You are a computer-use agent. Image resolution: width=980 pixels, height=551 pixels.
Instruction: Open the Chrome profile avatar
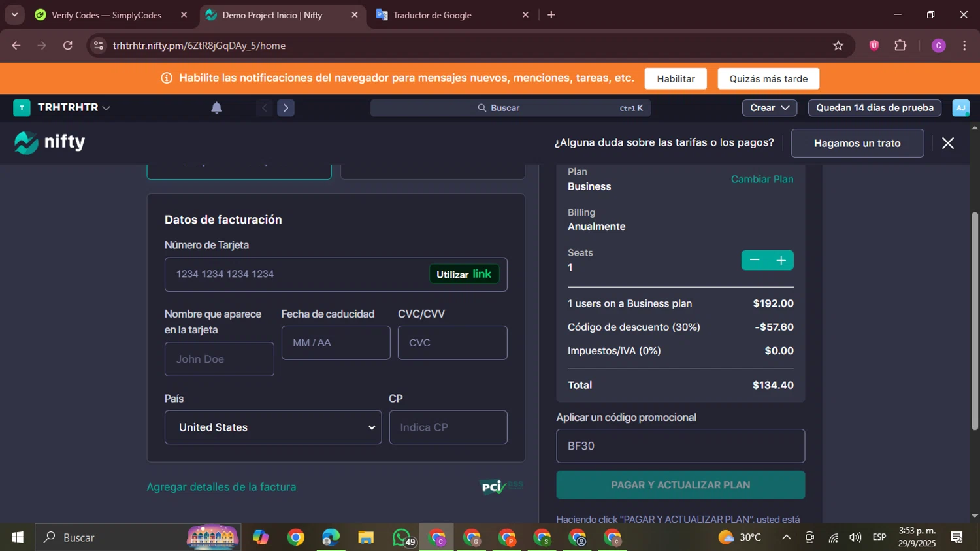938,46
